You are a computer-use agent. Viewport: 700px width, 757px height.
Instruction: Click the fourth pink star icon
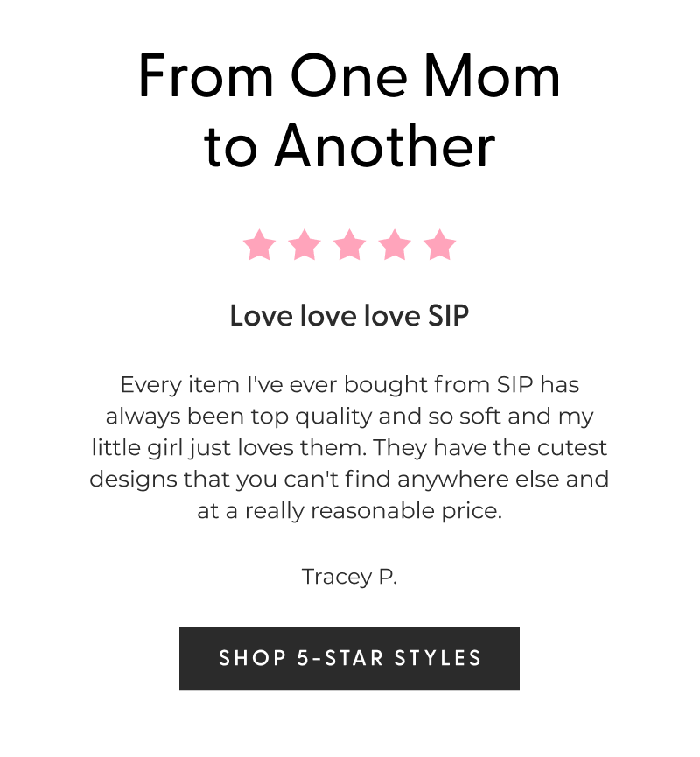coord(394,246)
